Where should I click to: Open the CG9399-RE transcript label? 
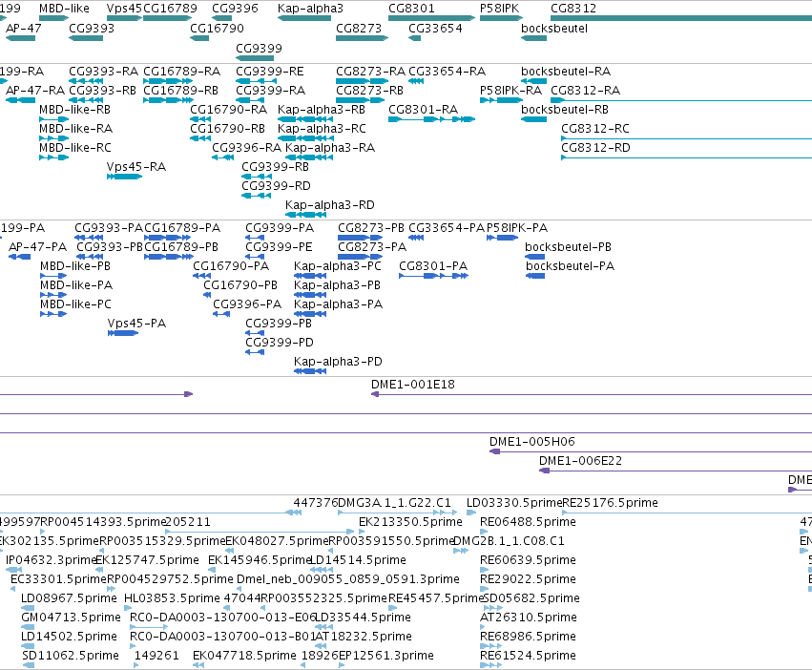point(270,71)
